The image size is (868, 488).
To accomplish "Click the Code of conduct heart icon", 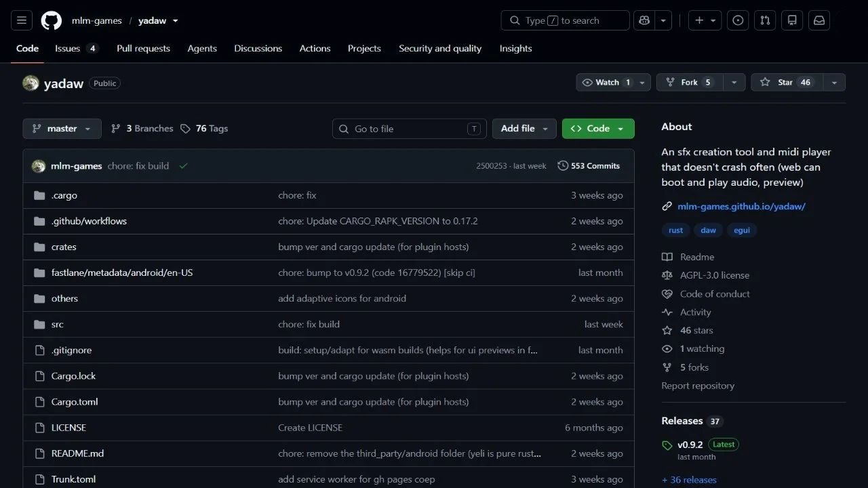I will click(x=667, y=294).
